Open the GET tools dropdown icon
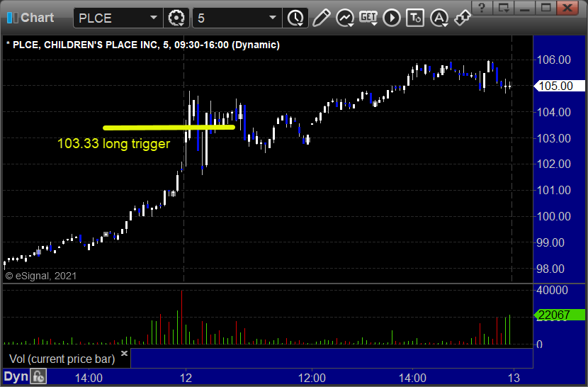Viewport: 588px width, 387px height. [x=368, y=18]
